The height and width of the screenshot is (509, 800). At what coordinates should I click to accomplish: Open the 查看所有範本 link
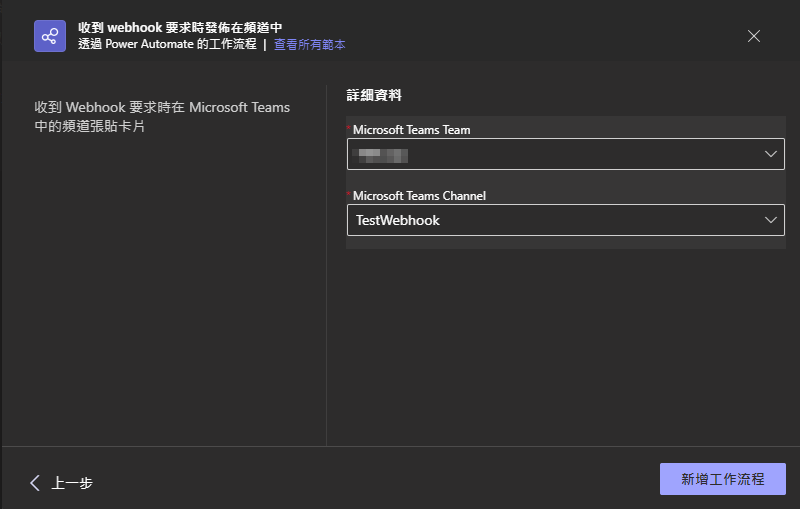(x=310, y=45)
